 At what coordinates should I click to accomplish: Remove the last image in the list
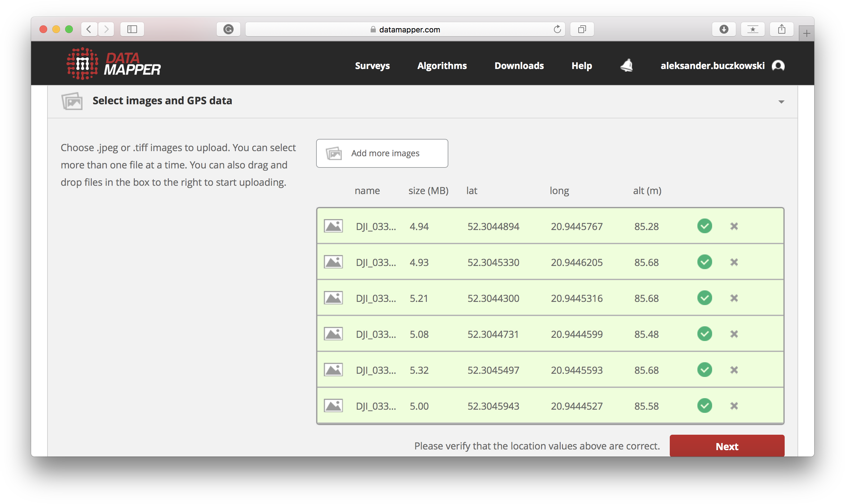point(734,406)
